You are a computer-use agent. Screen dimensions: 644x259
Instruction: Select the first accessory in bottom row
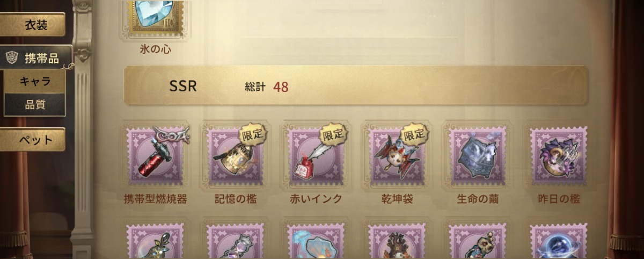pyautogui.click(x=155, y=241)
